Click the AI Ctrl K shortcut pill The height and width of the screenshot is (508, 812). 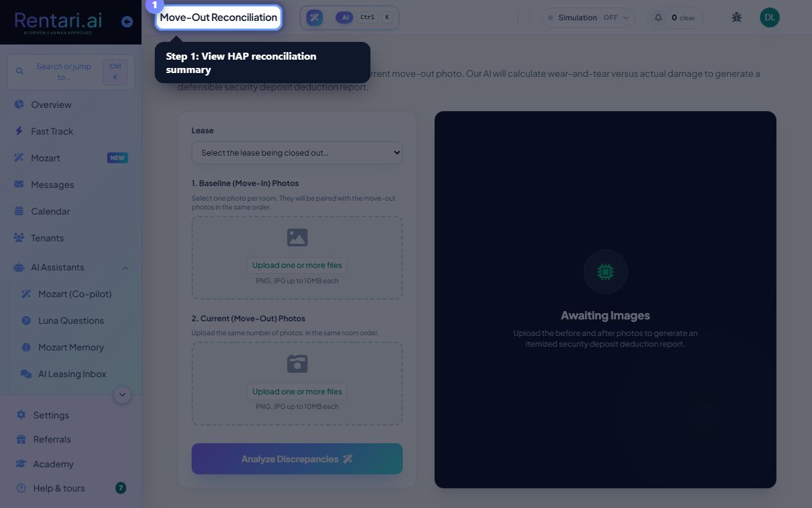pos(364,18)
